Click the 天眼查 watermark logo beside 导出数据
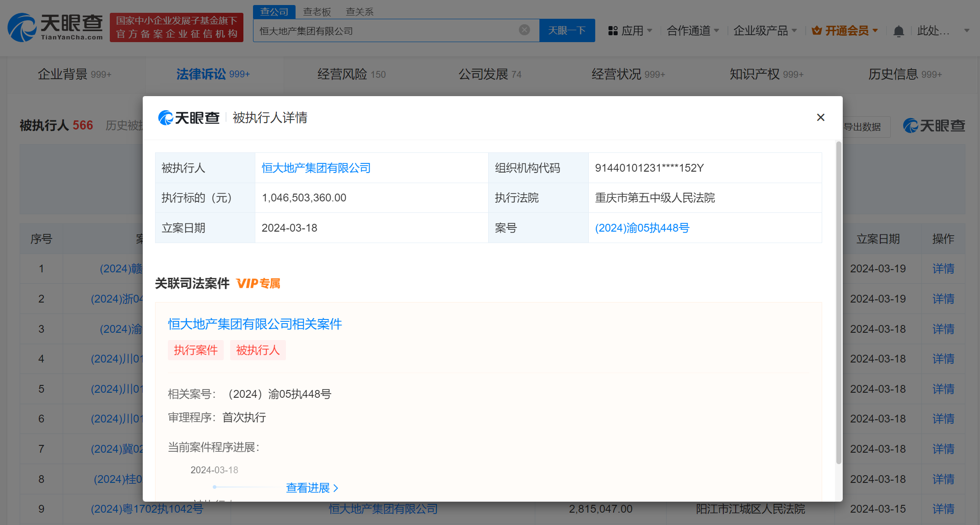The image size is (980, 525). [934, 126]
